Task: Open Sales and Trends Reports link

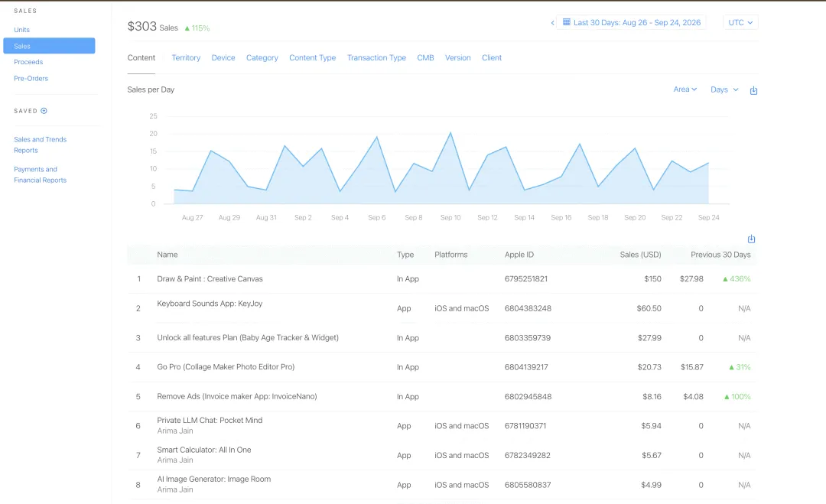Action: tap(40, 145)
